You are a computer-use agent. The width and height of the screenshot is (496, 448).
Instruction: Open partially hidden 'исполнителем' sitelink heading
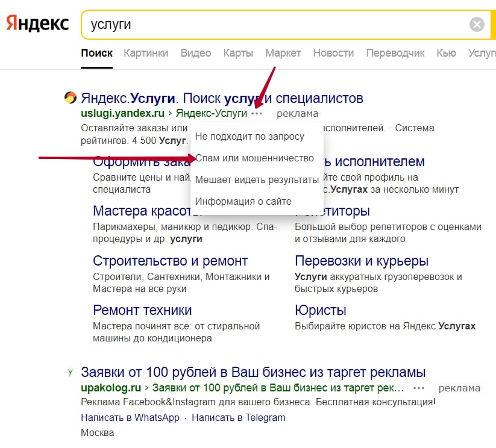pos(374,161)
